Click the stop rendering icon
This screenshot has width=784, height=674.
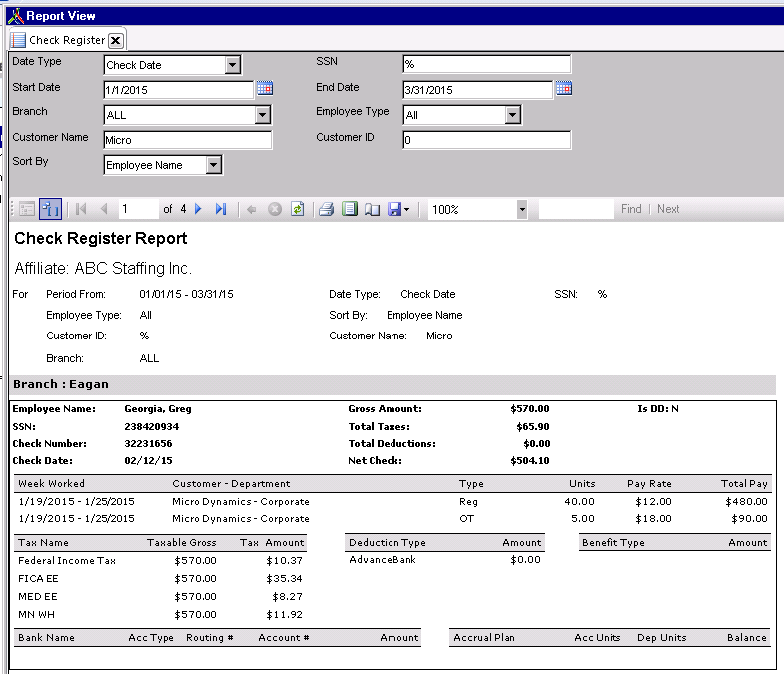click(275, 209)
